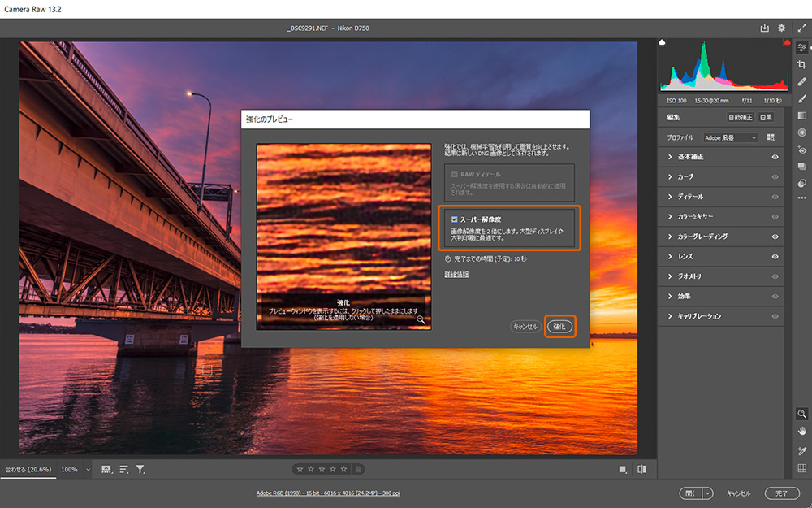Toggle visibility eye for ジオメトリ
812x508 pixels.
pyautogui.click(x=775, y=277)
